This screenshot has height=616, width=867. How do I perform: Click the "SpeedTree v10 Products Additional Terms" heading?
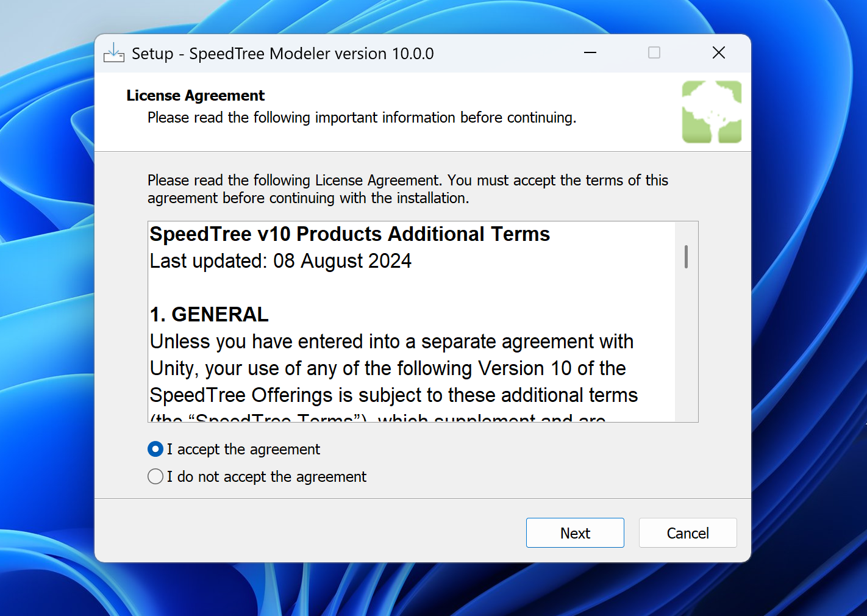tap(349, 234)
